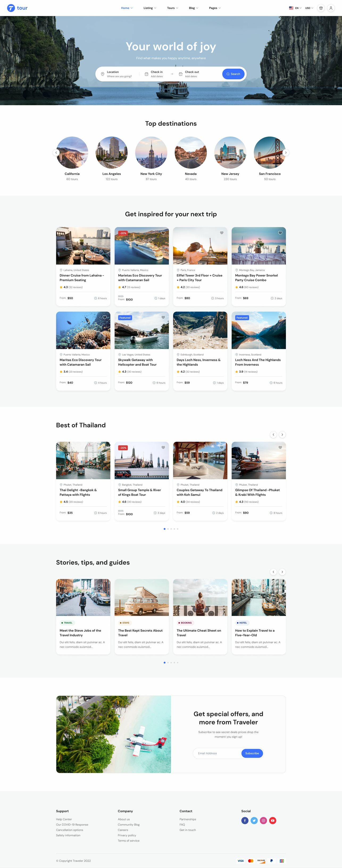Open the Facebook social icon in the footer
Screen dimensions: 342x868
(245, 821)
